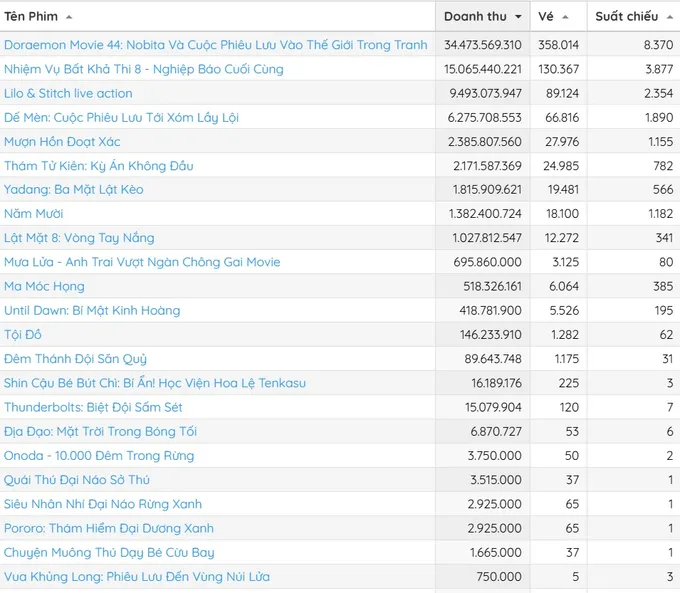
Task: Click the Doraemon revenue cell 34.473.569.310
Action: pyautogui.click(x=483, y=45)
